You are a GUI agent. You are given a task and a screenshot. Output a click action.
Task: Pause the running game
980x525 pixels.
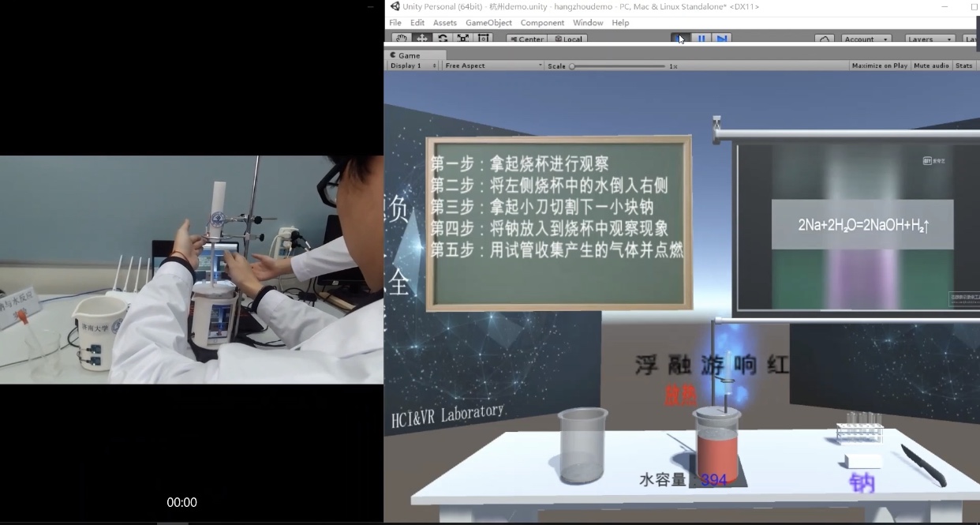pyautogui.click(x=701, y=39)
